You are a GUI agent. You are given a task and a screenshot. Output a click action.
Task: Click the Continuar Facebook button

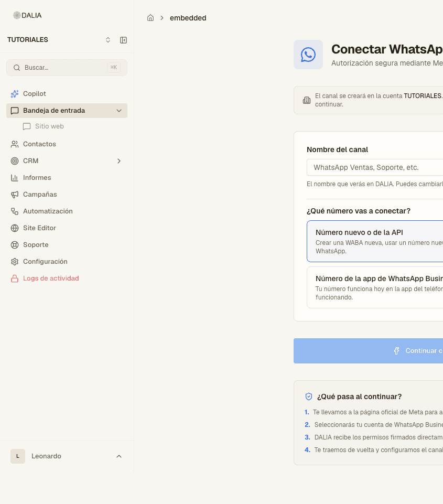[x=368, y=351]
